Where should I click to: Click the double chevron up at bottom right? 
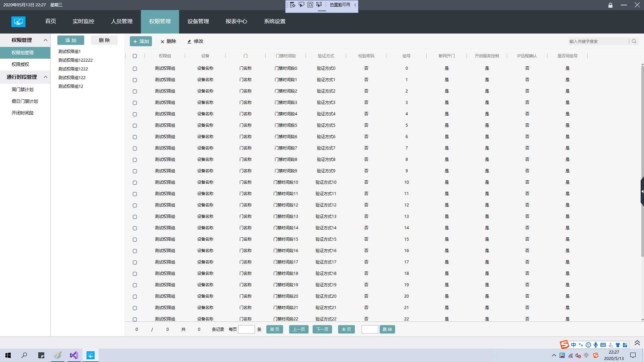pyautogui.click(x=637, y=343)
